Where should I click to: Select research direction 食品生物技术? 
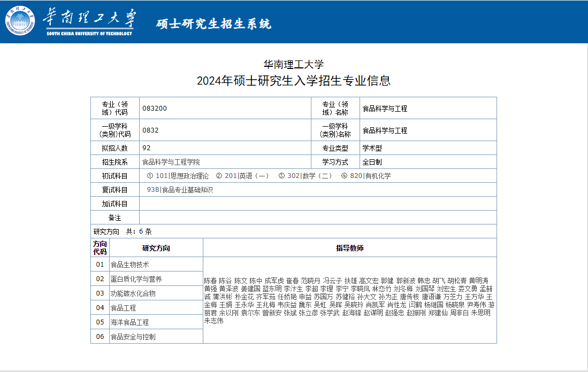[130, 265]
